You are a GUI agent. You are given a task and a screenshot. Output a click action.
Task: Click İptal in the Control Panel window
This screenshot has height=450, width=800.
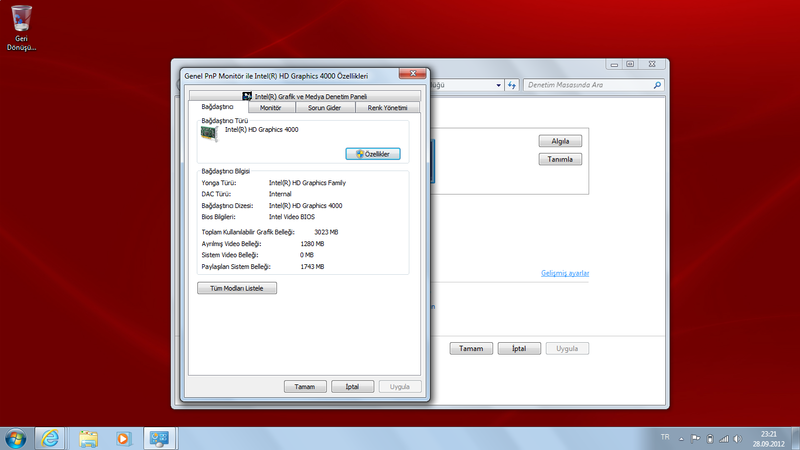(519, 348)
